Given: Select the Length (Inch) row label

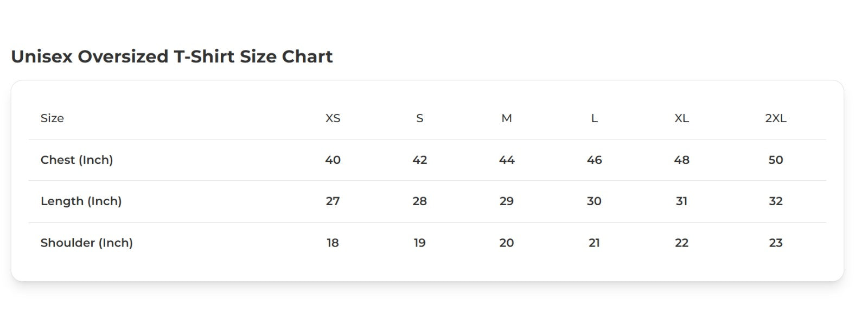Looking at the screenshot, I should pos(81,201).
